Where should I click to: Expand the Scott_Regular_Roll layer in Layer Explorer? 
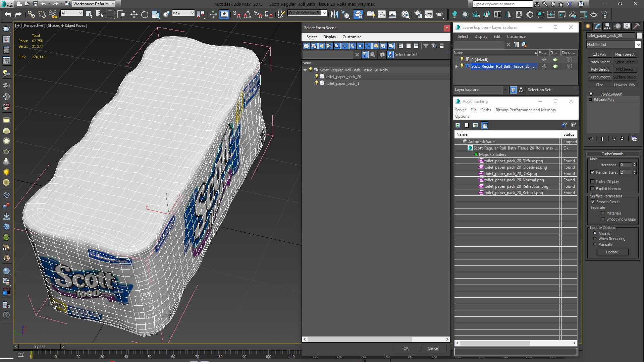tap(456, 66)
